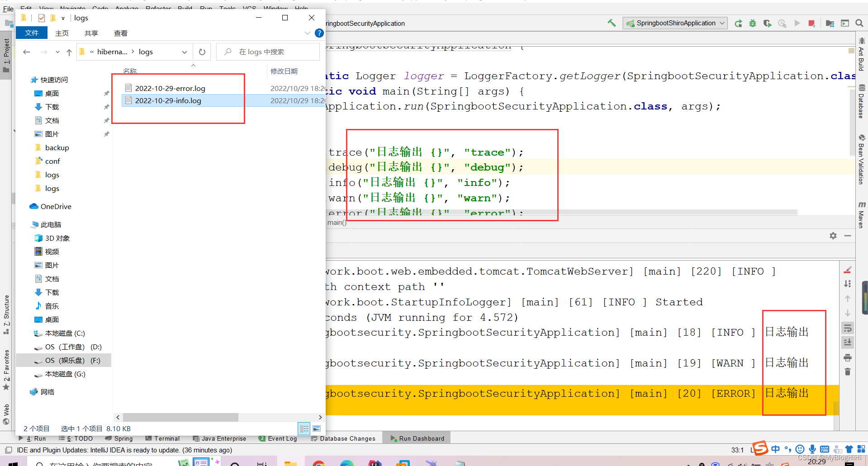Switch Explorer to large icons view layout
Viewport: 868px width, 466px height.
coord(317,428)
